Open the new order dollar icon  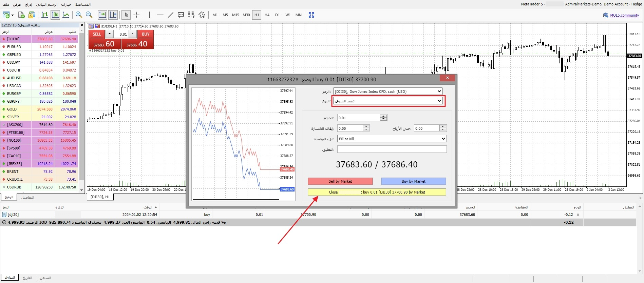[32, 15]
